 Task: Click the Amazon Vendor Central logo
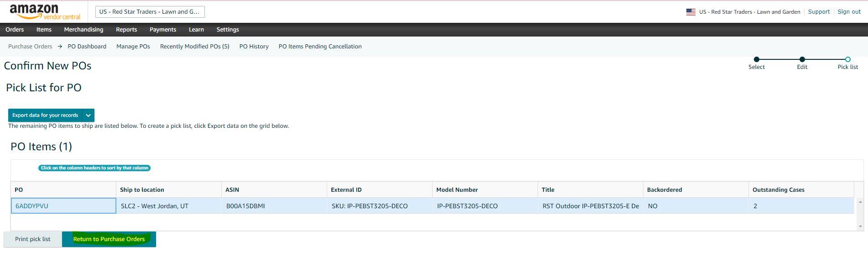(x=45, y=12)
